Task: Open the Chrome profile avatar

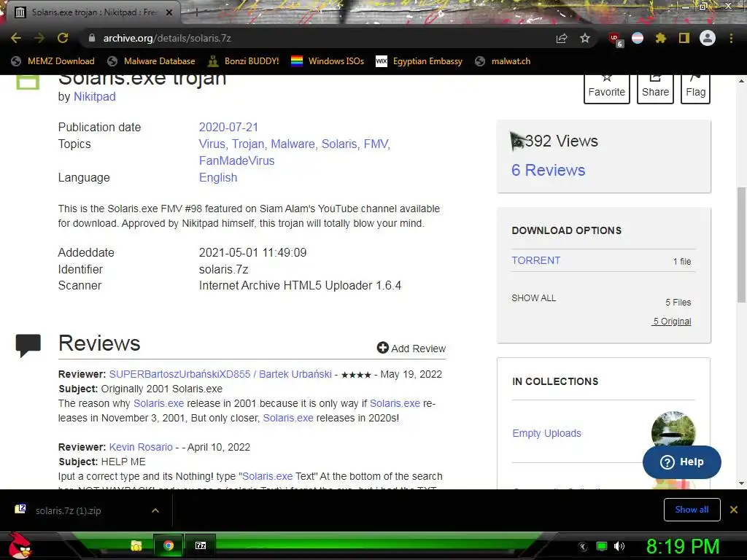Action: pyautogui.click(x=708, y=38)
